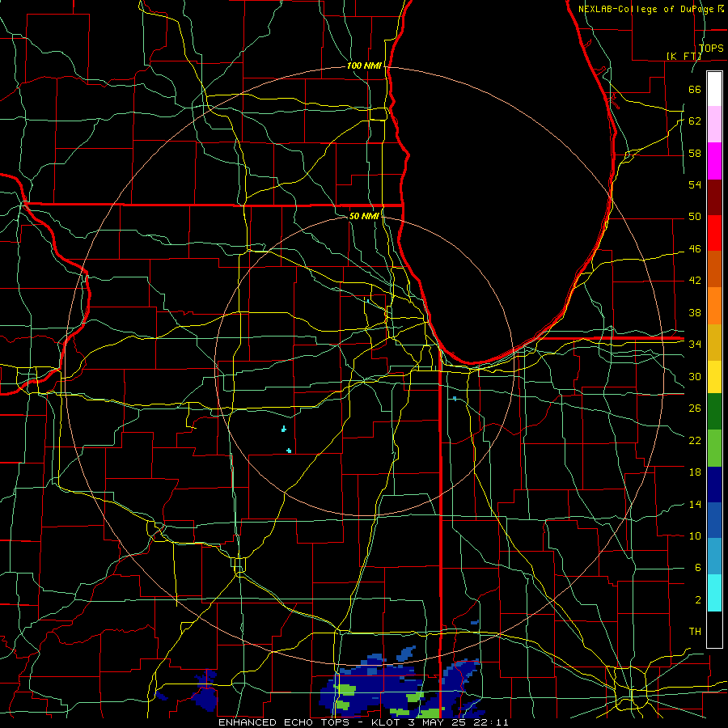728x728 pixels.
Task: Select the dark maroon legend color block
Action: point(714,197)
